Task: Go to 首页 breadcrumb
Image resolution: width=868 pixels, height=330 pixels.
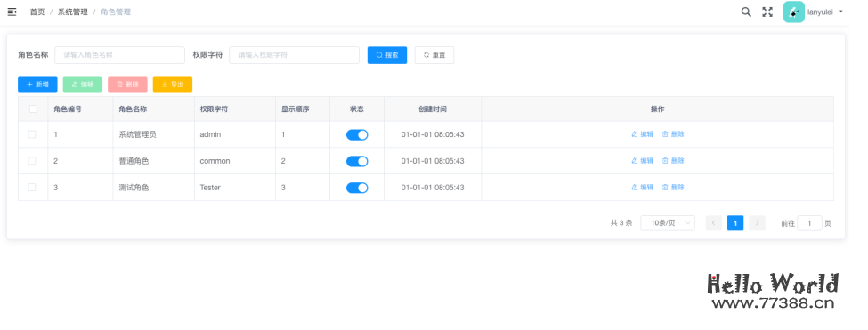Action: pyautogui.click(x=37, y=12)
